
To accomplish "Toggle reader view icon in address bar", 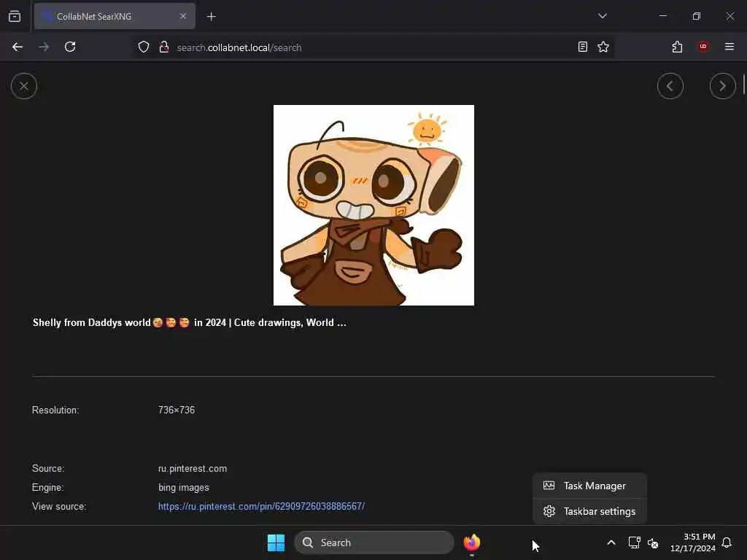I will [582, 47].
